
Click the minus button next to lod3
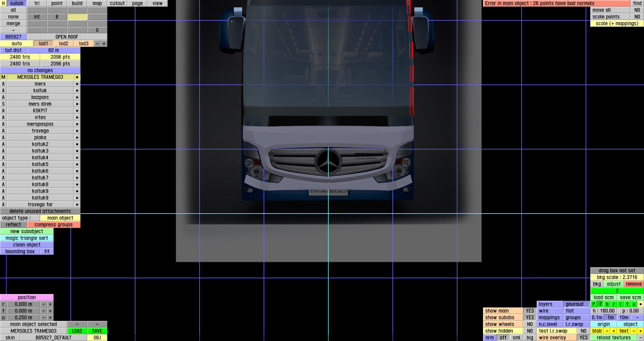pyautogui.click(x=97, y=44)
